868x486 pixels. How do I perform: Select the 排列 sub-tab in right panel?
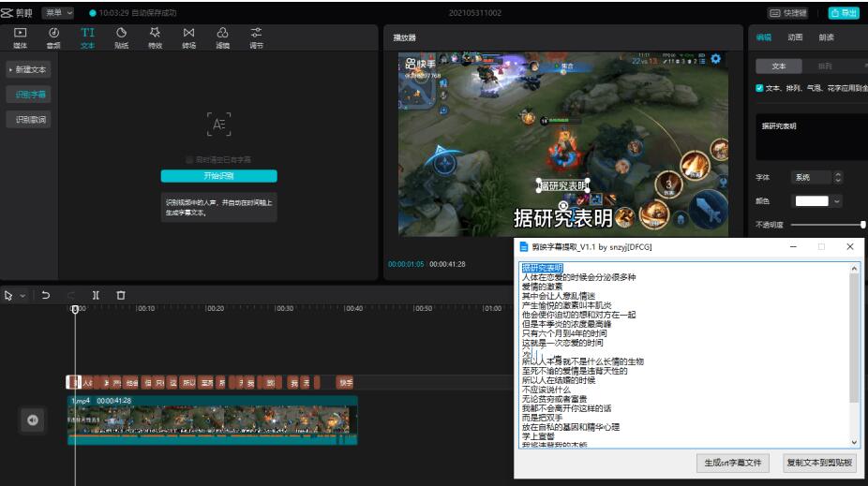point(825,66)
